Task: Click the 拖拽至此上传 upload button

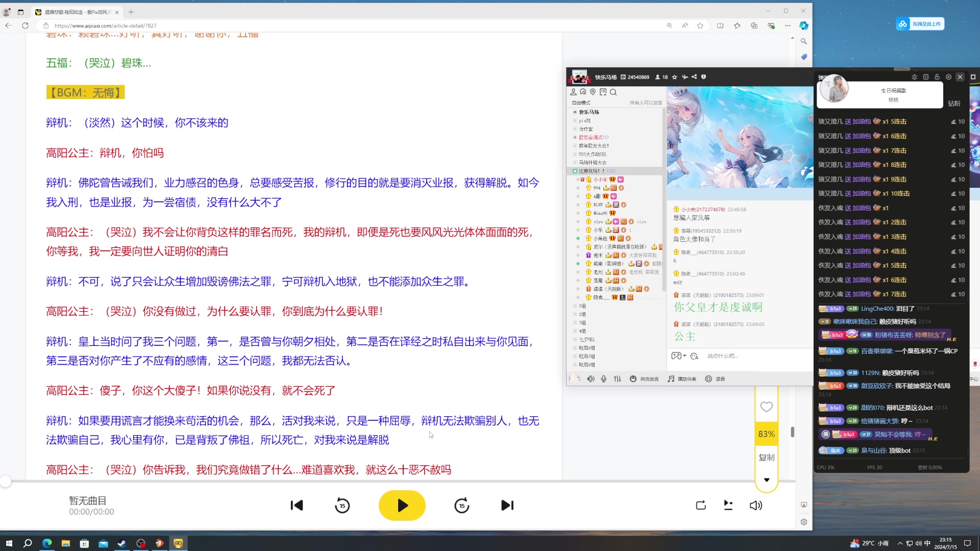Action: [920, 23]
